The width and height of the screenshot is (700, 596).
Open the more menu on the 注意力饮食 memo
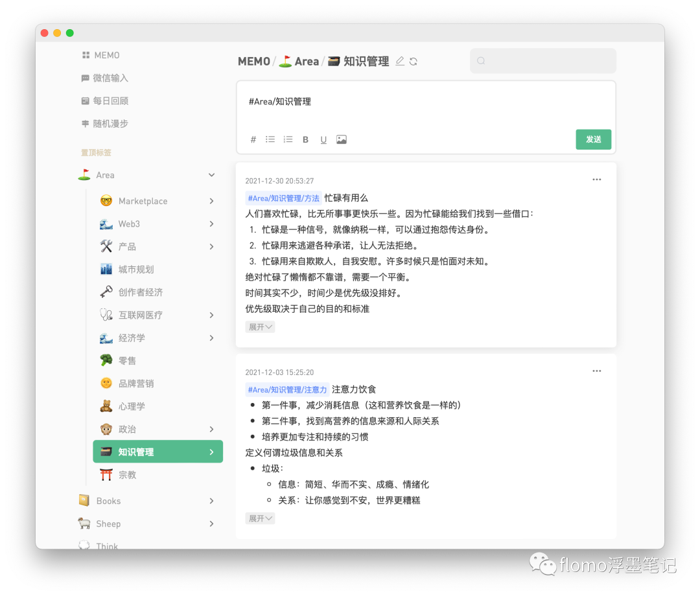coord(597,371)
